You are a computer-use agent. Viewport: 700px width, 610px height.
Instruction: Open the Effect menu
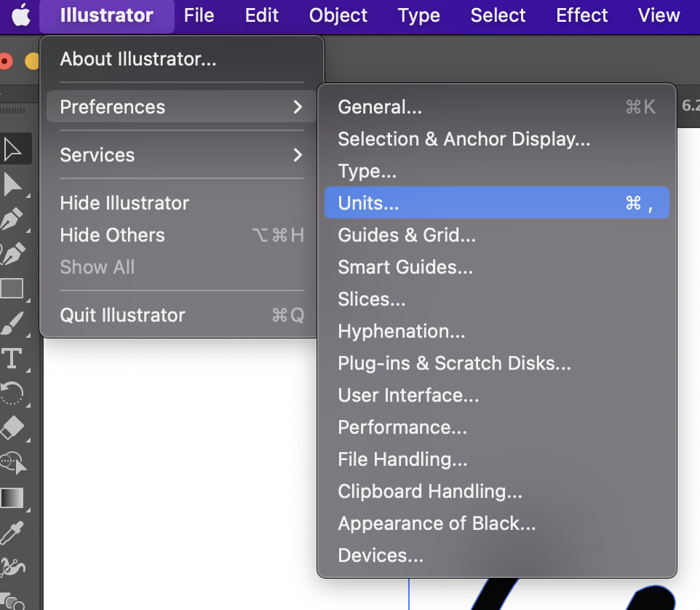581,15
